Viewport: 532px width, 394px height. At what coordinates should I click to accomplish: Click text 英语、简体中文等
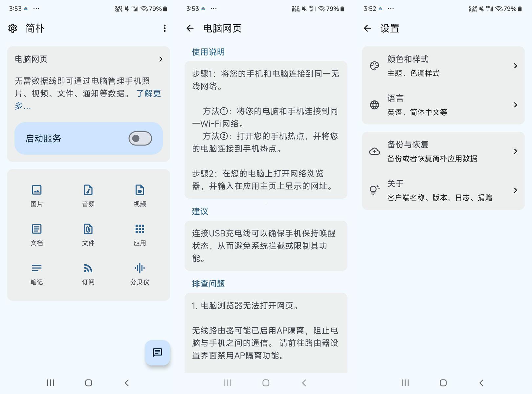coord(417,112)
